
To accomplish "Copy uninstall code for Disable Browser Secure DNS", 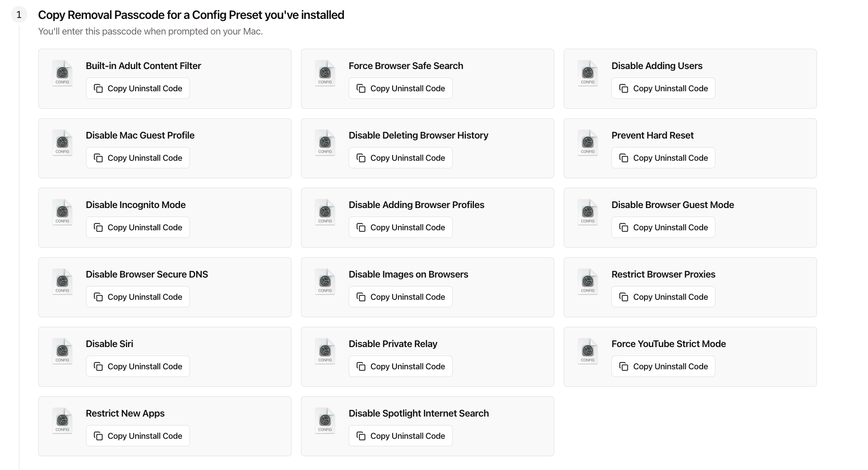I will point(138,297).
